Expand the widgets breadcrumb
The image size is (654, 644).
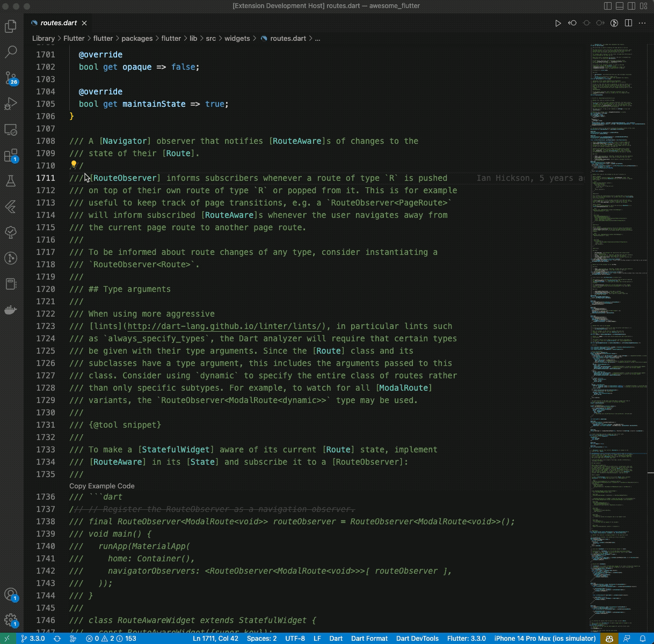coord(237,38)
